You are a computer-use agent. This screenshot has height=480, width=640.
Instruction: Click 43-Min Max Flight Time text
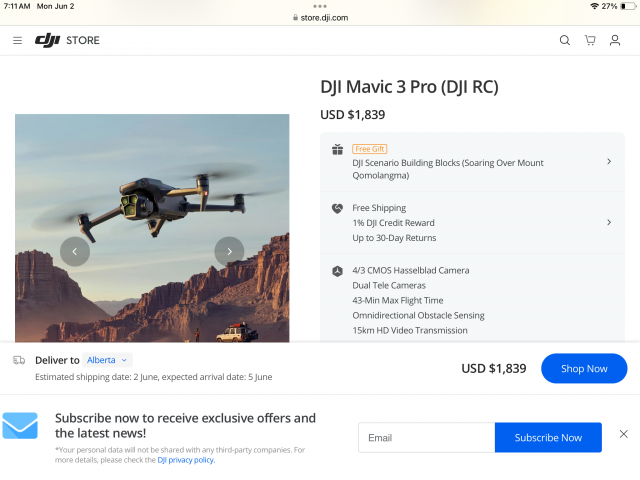pos(398,300)
